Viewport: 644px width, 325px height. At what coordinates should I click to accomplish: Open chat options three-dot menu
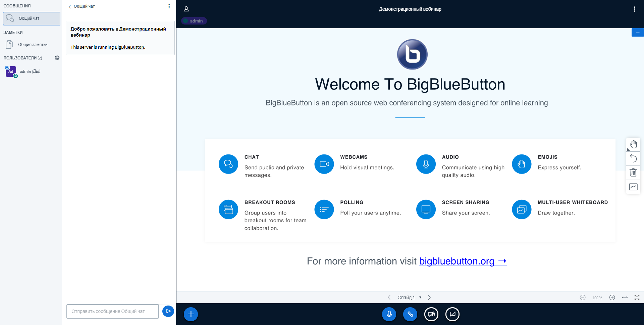point(169,6)
